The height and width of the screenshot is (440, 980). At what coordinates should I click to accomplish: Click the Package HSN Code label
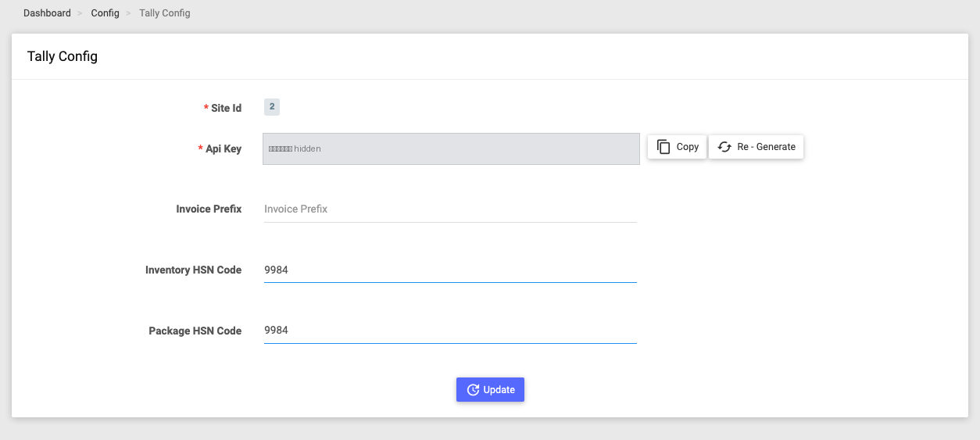point(195,331)
